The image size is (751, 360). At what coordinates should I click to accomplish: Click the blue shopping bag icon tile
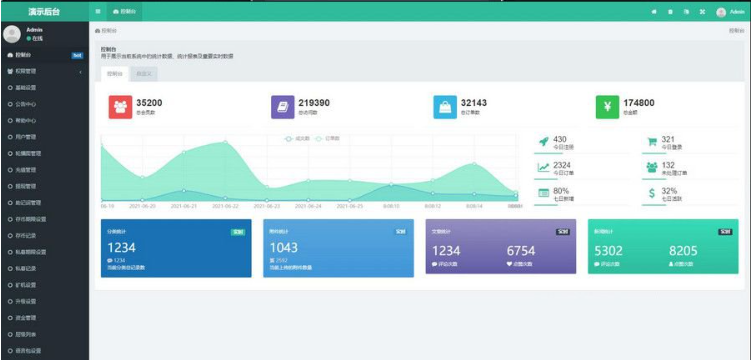click(445, 107)
